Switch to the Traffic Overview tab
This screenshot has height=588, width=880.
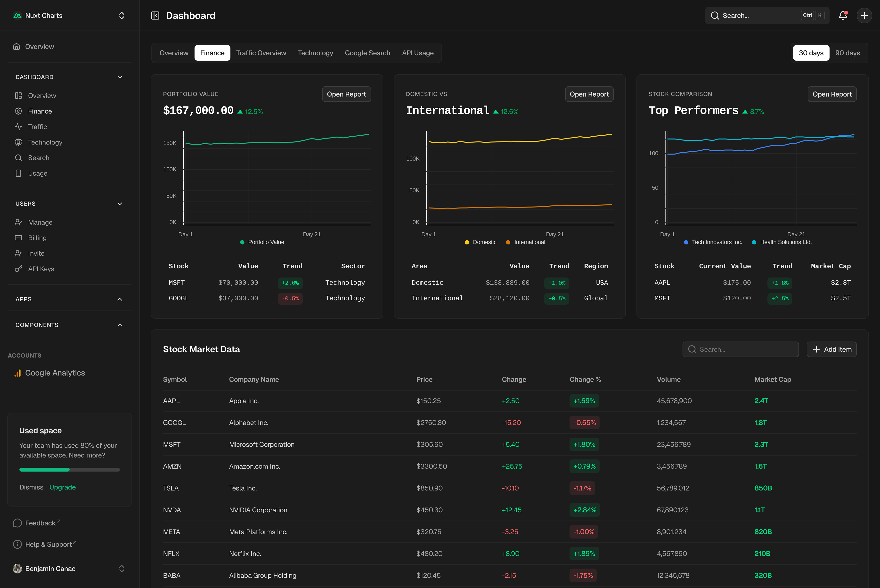(261, 53)
